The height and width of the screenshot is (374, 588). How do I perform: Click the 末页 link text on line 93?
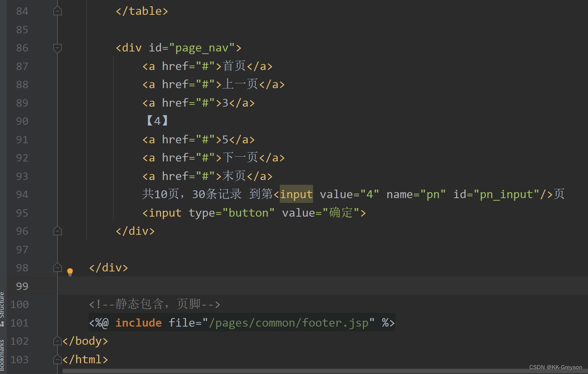(x=234, y=176)
